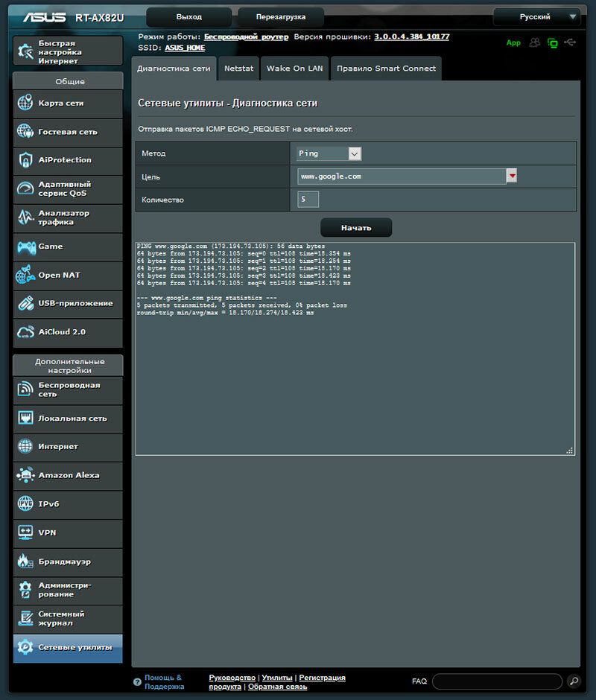The height and width of the screenshot is (700, 596).
Task: Open the Помощь & Поддержка link
Action: [x=164, y=681]
